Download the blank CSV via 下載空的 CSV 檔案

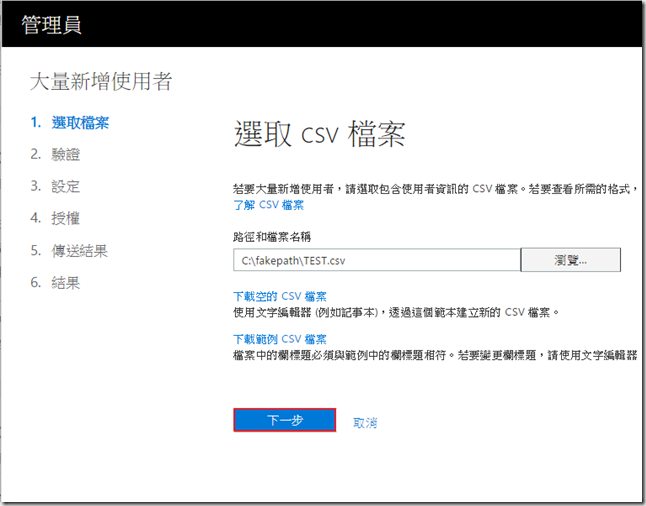click(279, 296)
